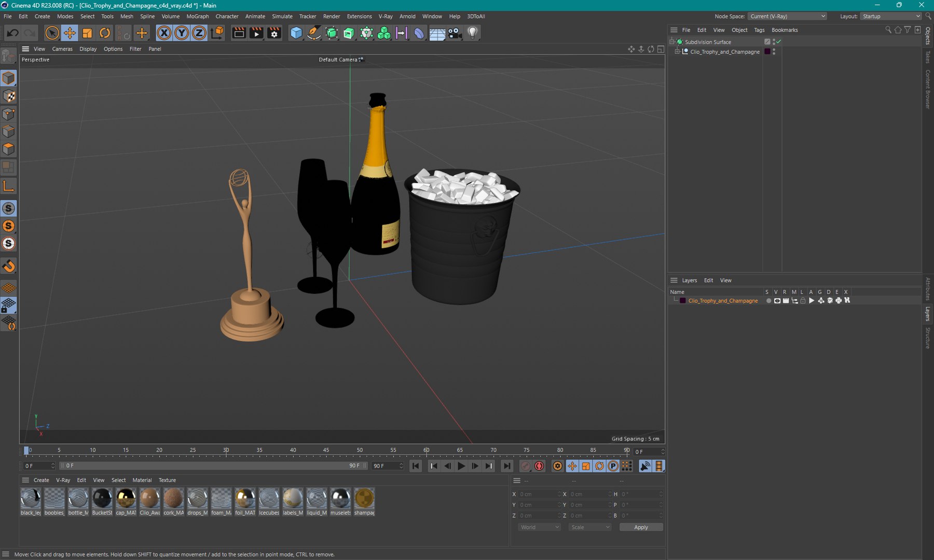
Task: Open Layout Startup dropdown
Action: click(891, 16)
